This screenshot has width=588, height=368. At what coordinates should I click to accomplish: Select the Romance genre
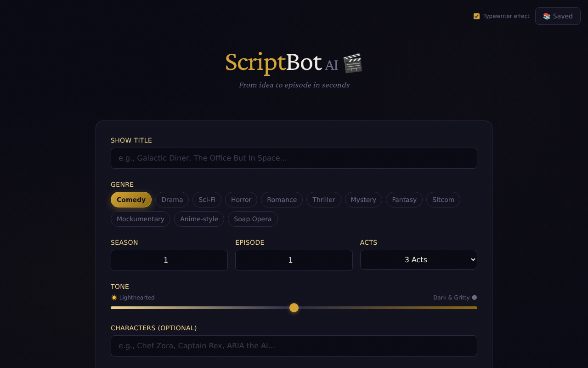point(282,200)
